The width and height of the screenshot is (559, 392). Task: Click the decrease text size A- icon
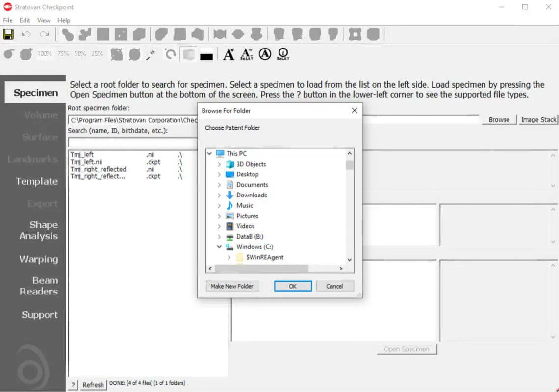click(247, 54)
